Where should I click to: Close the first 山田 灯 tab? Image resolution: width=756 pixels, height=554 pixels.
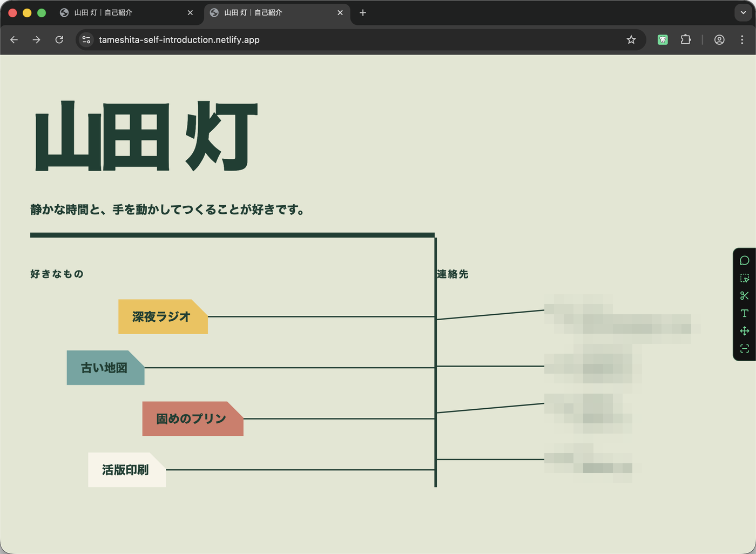(x=190, y=12)
